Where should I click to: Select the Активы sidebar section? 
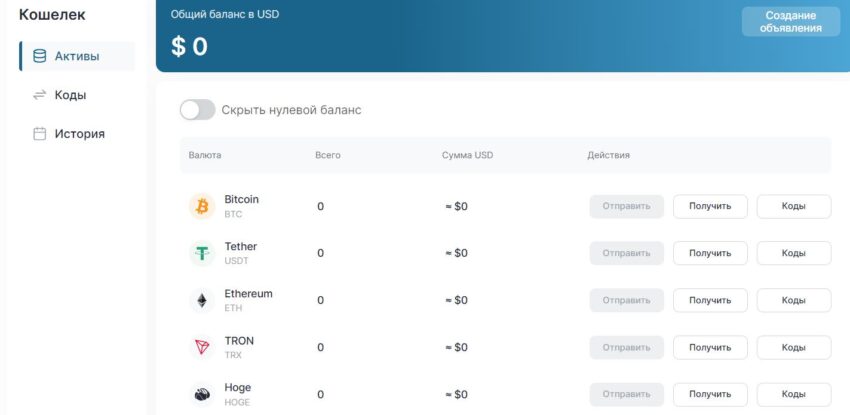[x=77, y=56]
